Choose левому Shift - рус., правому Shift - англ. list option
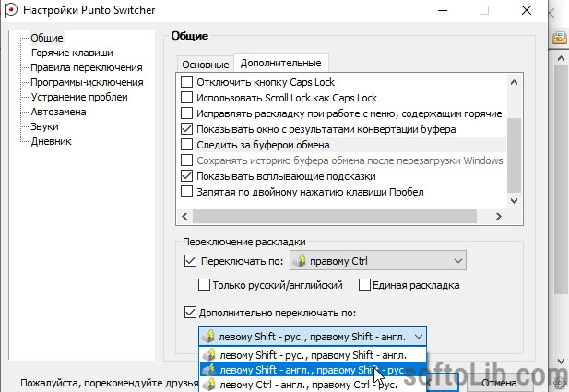 tap(313, 355)
